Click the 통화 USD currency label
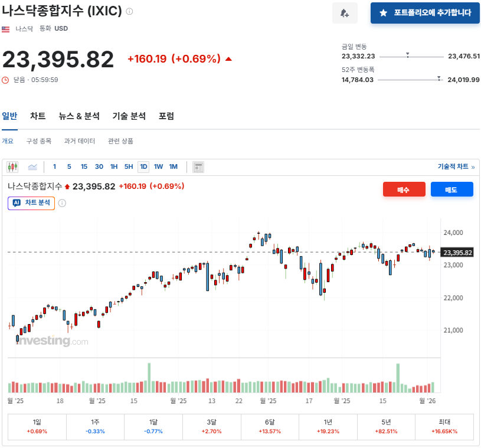 pos(54,28)
